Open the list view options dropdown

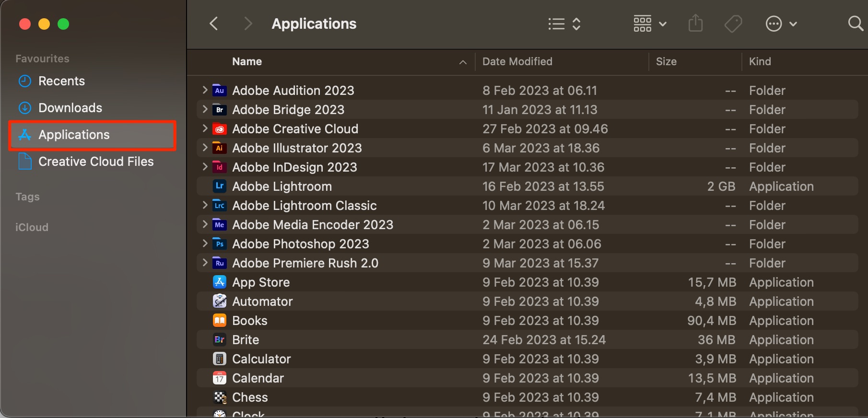[x=564, y=24]
